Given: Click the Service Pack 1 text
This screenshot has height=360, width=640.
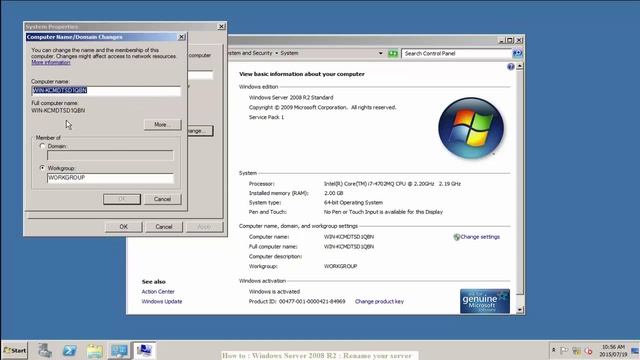Looking at the screenshot, I should pyautogui.click(x=266, y=117).
